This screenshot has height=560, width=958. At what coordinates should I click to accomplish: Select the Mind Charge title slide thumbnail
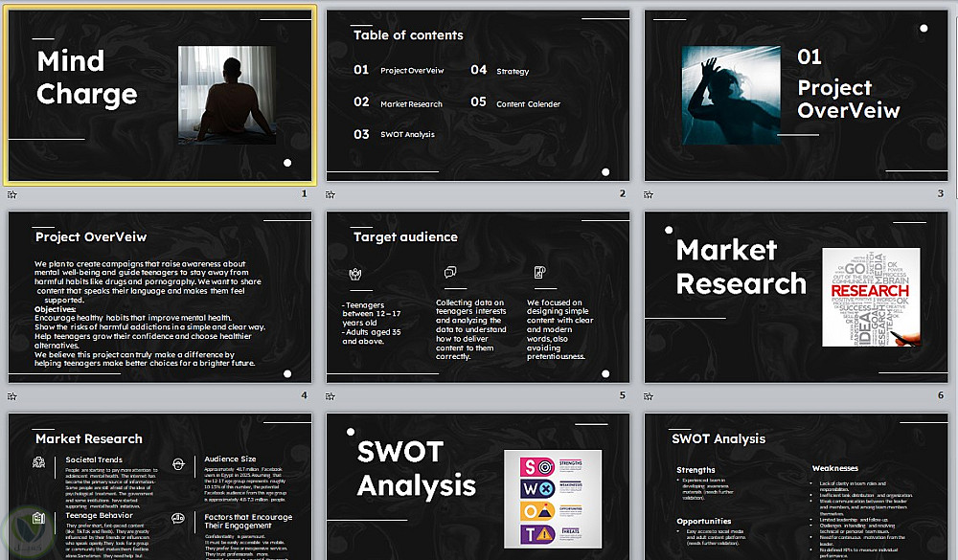pos(160,96)
